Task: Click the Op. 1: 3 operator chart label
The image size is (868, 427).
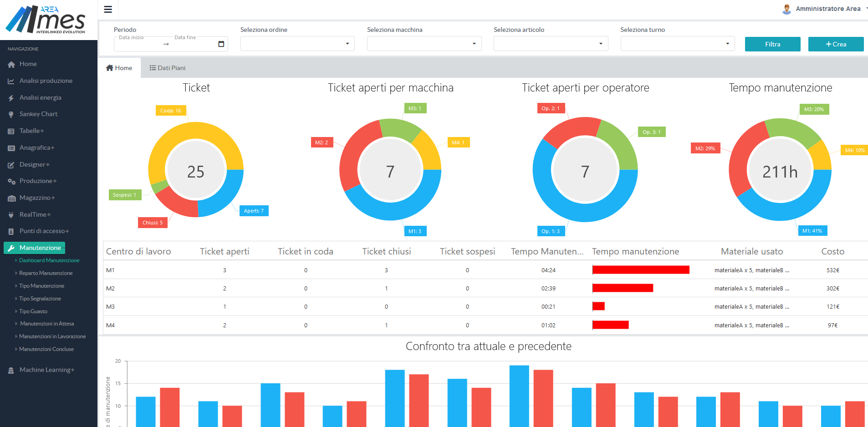Action: click(x=551, y=231)
